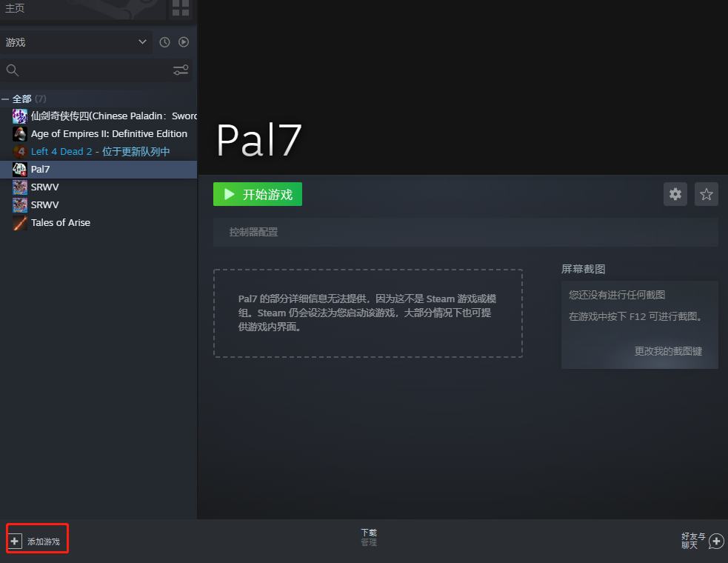Open advanced filter sliders icon
728x563 pixels.
(x=181, y=70)
